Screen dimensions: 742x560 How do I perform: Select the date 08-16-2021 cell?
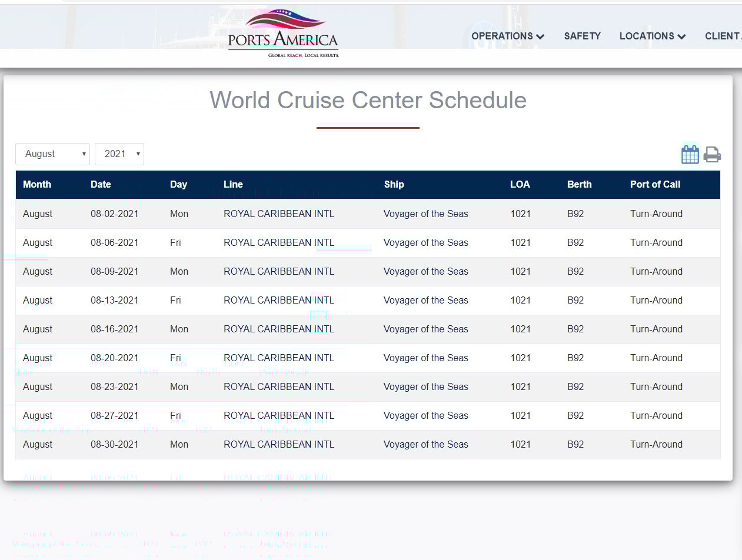[x=115, y=329]
